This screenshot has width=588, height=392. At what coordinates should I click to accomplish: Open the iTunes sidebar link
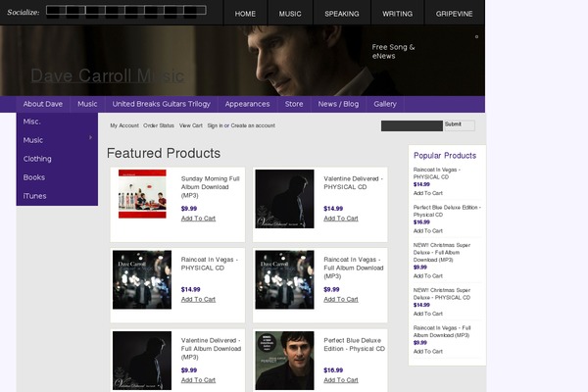[x=57, y=196]
